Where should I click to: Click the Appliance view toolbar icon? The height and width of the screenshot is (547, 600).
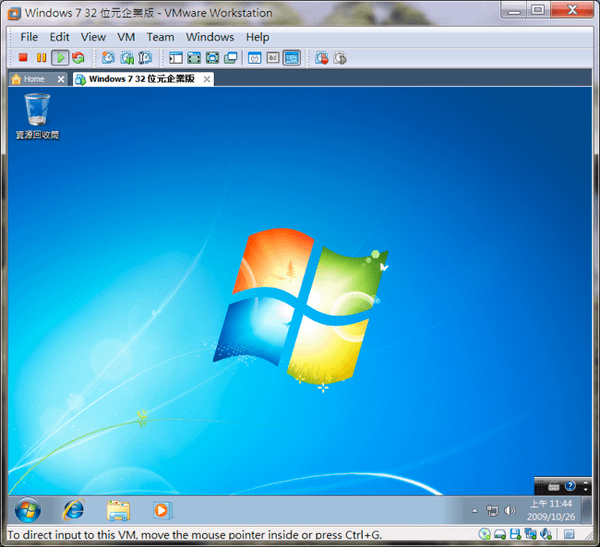point(273,58)
